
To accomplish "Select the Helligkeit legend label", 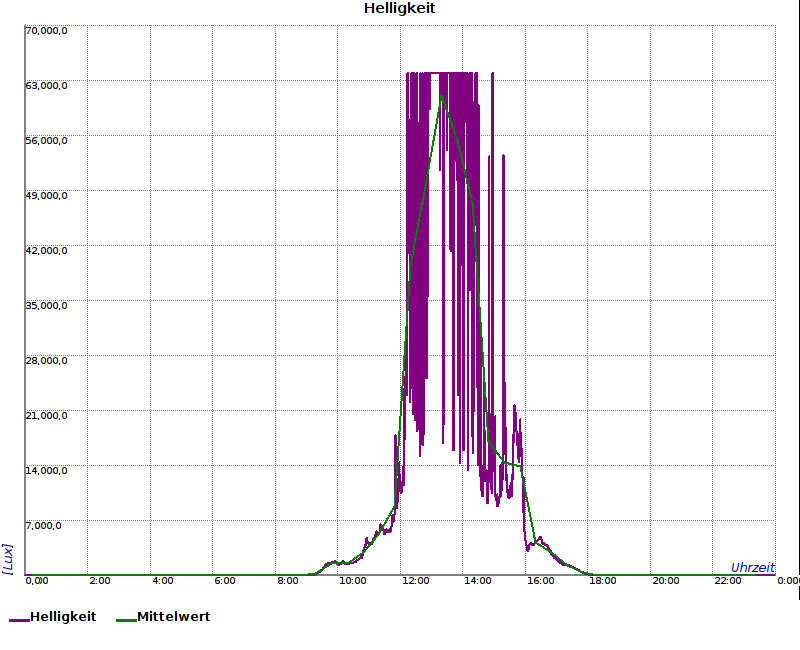I will tap(63, 617).
